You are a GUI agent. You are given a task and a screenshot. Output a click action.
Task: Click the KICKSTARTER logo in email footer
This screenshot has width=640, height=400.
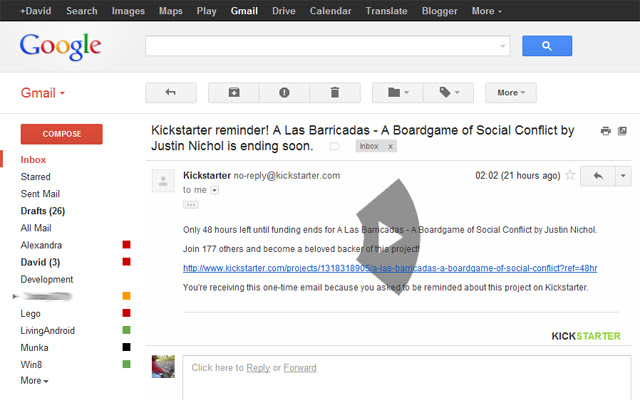[x=586, y=336]
